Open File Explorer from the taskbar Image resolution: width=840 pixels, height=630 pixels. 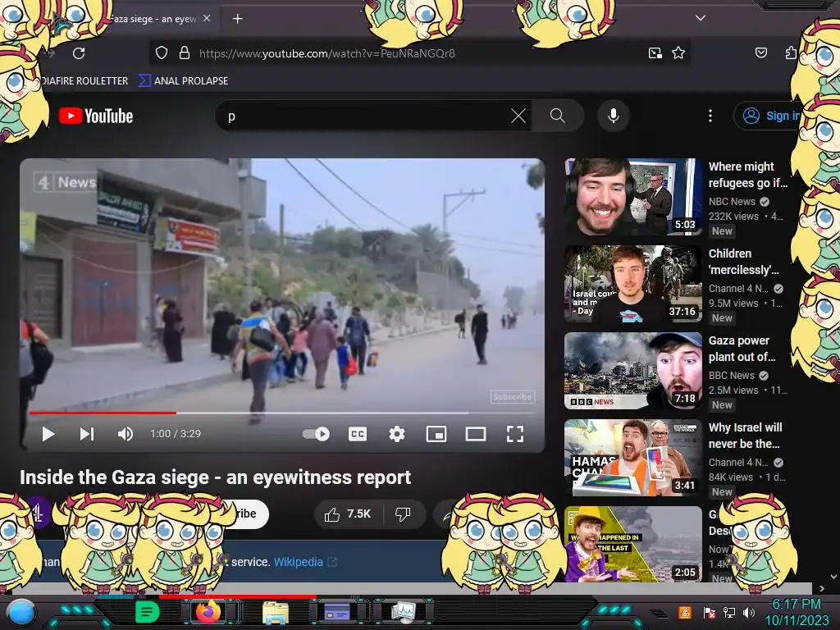(276, 612)
